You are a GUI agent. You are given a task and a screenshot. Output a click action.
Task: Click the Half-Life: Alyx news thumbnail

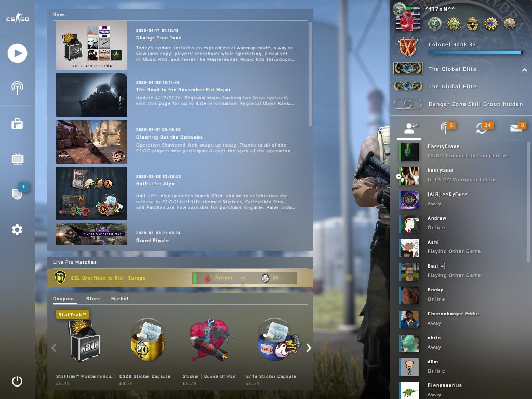coord(91,193)
